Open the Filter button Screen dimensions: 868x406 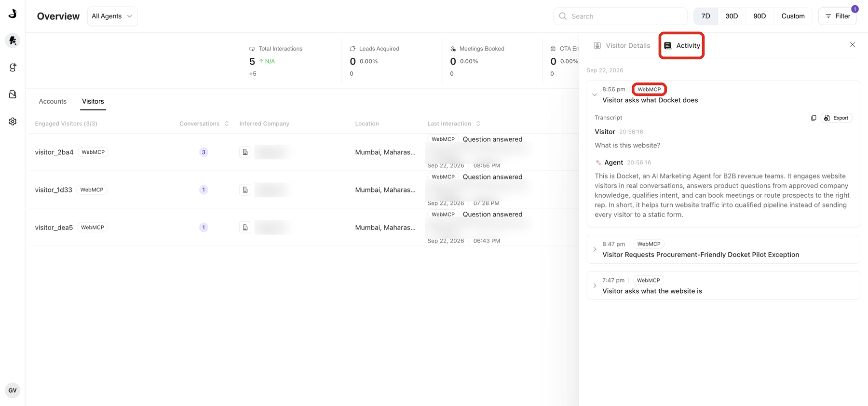coord(838,16)
